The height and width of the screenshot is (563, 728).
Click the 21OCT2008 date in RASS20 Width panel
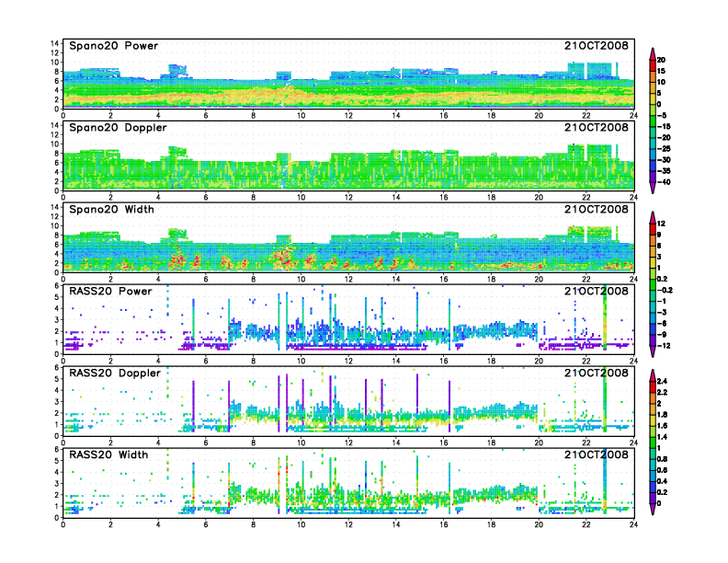pyautogui.click(x=597, y=455)
